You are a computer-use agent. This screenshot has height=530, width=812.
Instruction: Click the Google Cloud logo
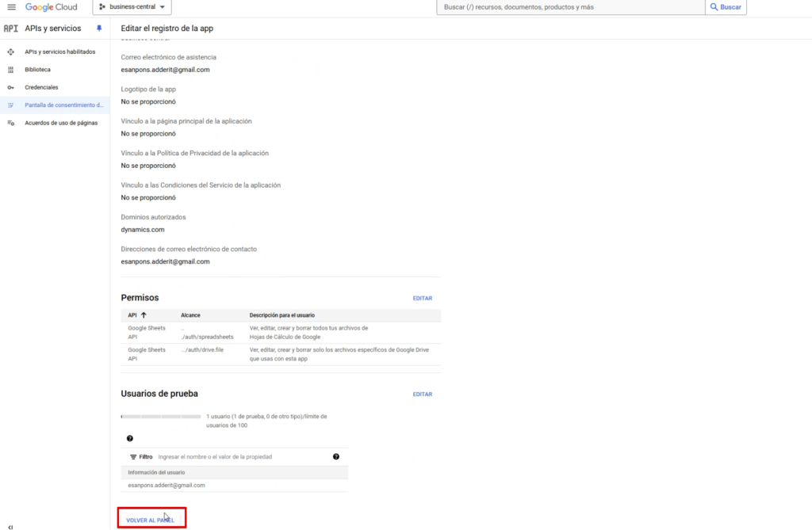click(x=52, y=7)
